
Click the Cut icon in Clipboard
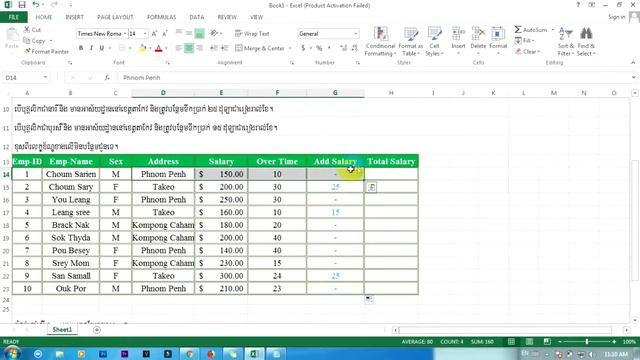27,30
